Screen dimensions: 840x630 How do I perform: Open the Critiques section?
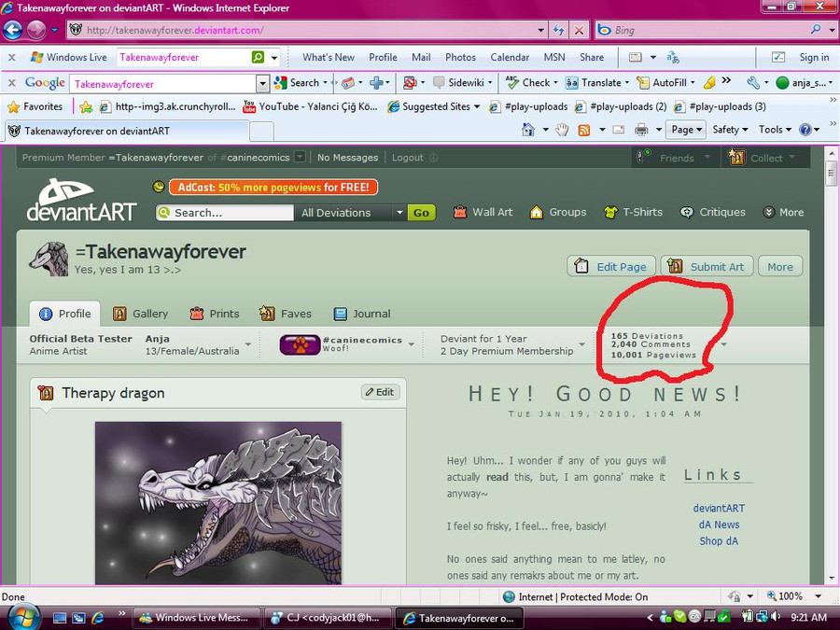click(x=712, y=212)
